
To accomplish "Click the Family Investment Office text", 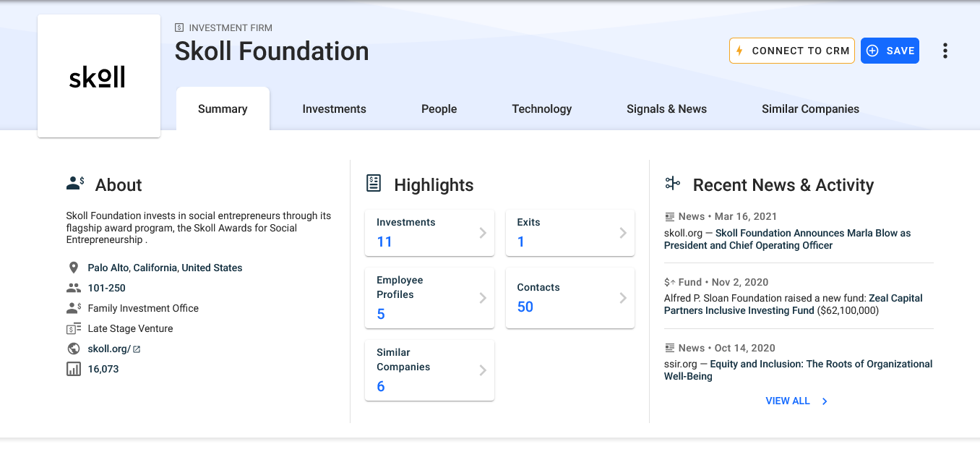I will pyautogui.click(x=143, y=308).
